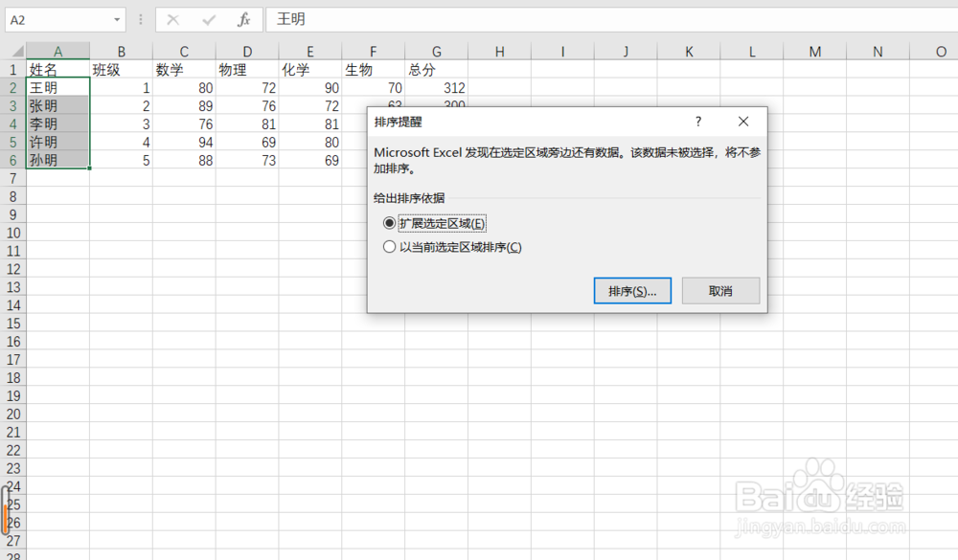
Task: Close the 排序提醒 dialog with its X
Action: 743,122
